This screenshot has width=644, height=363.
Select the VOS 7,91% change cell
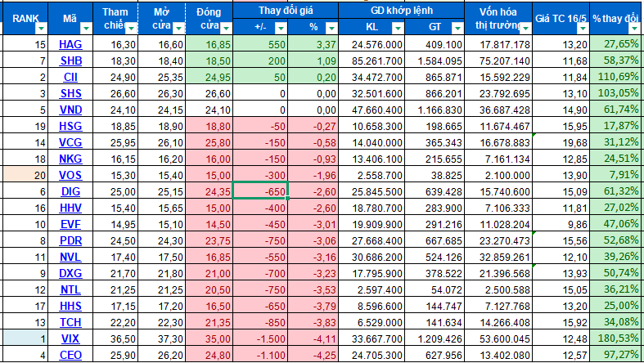pyautogui.click(x=615, y=175)
